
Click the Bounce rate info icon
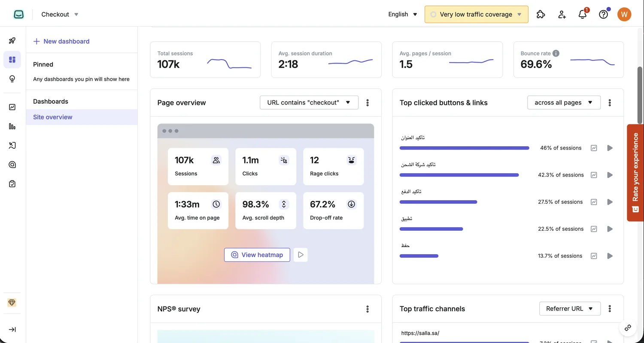coord(556,53)
